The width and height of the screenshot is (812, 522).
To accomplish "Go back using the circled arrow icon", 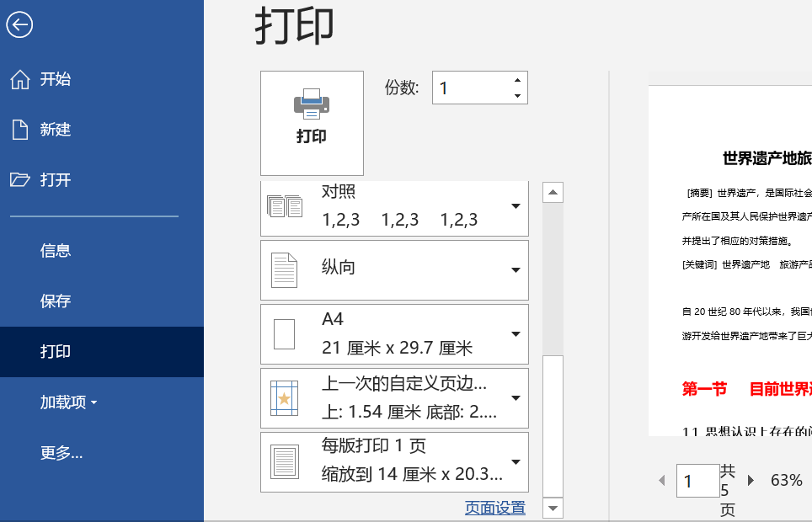I will point(19,24).
